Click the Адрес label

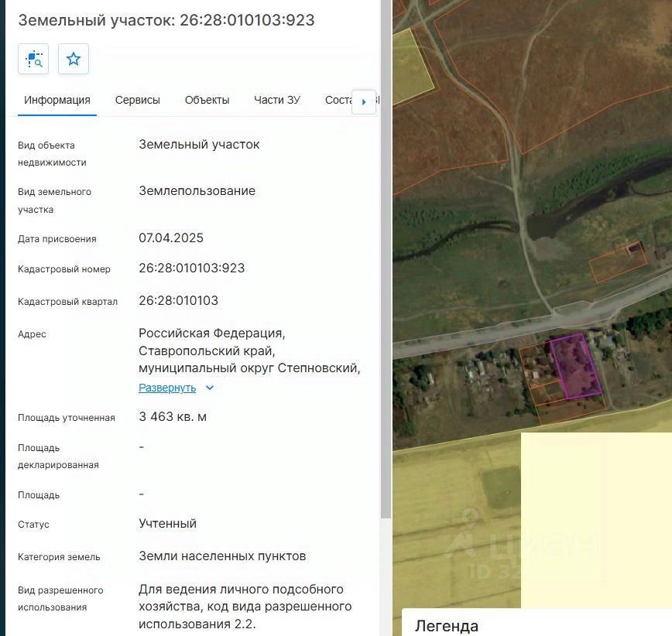[33, 334]
